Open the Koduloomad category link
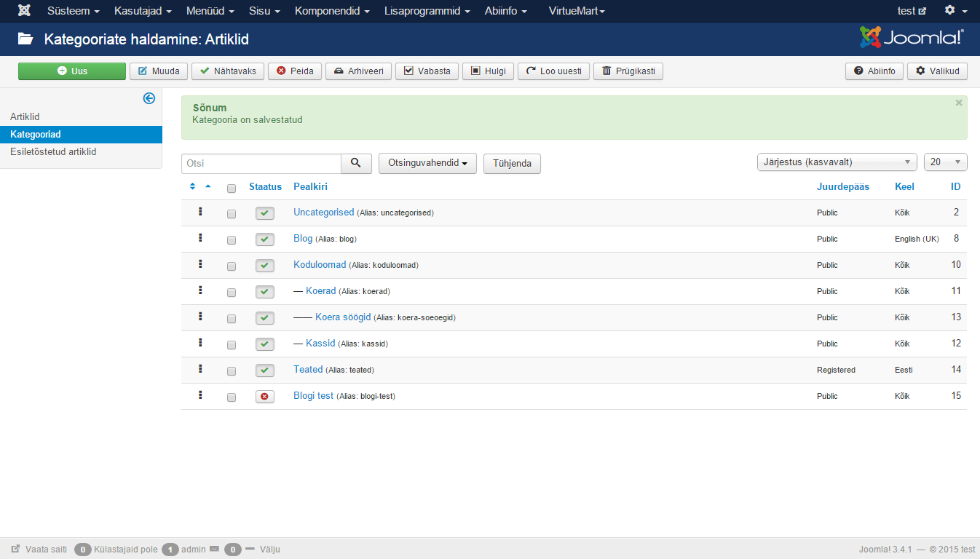Image resolution: width=980 pixels, height=559 pixels. click(x=320, y=264)
